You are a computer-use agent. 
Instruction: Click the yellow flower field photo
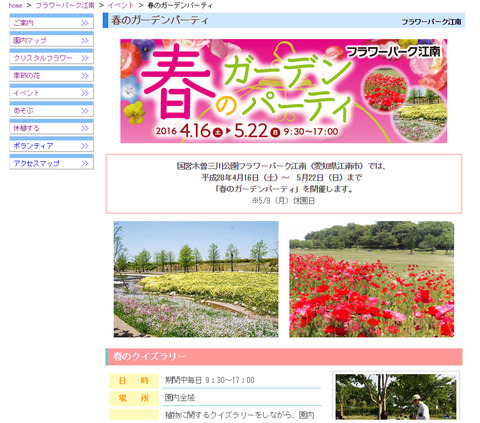(196, 279)
